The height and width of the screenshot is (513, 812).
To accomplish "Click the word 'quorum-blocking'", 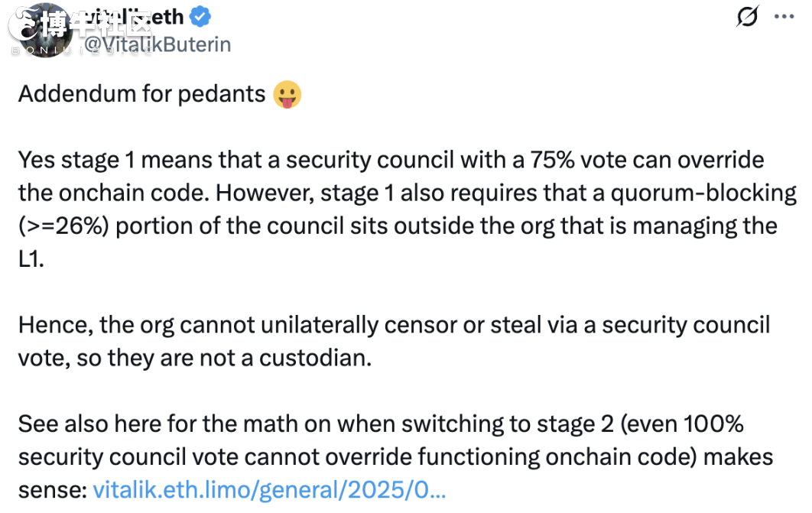I will click(703, 193).
